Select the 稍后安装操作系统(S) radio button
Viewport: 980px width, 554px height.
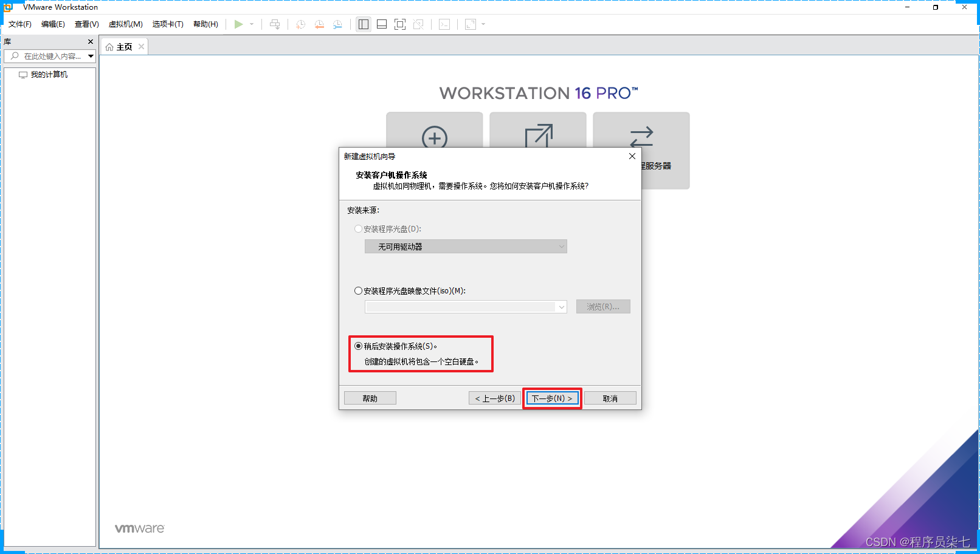358,346
